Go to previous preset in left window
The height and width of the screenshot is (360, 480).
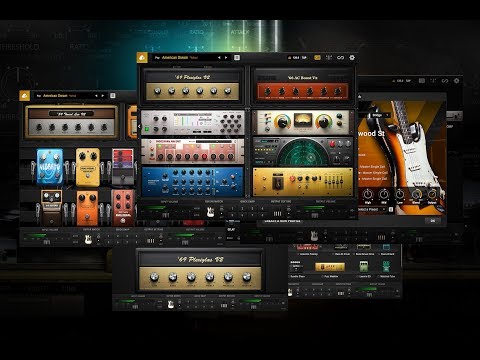click(96, 96)
